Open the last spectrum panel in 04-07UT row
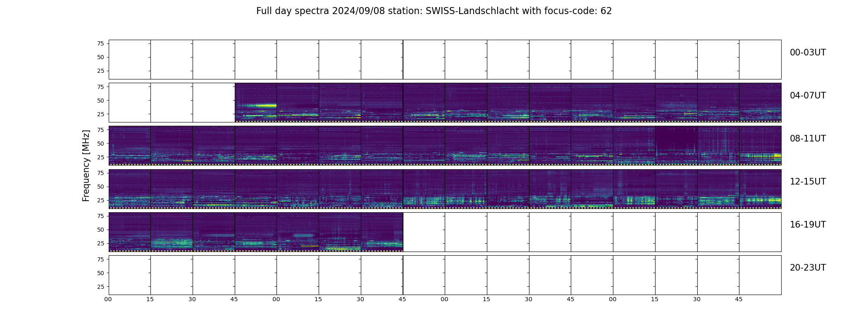The image size is (868, 331). [760, 103]
